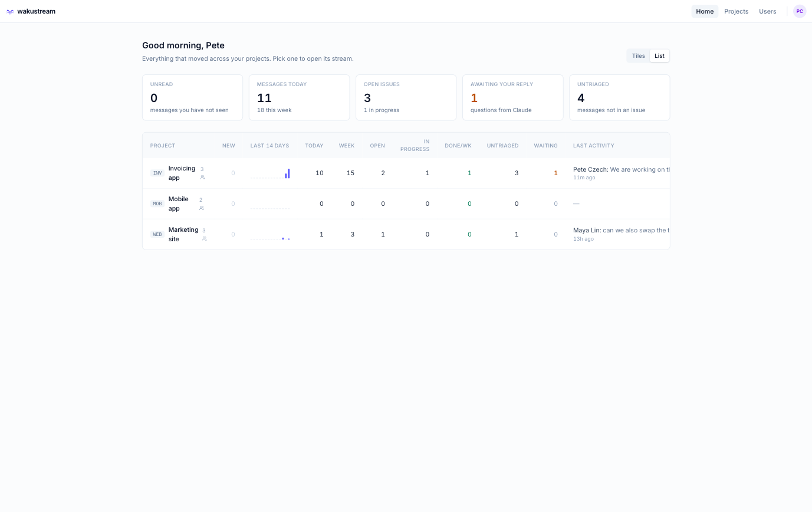Click the New column header
This screenshot has height=512, width=812.
click(x=229, y=146)
